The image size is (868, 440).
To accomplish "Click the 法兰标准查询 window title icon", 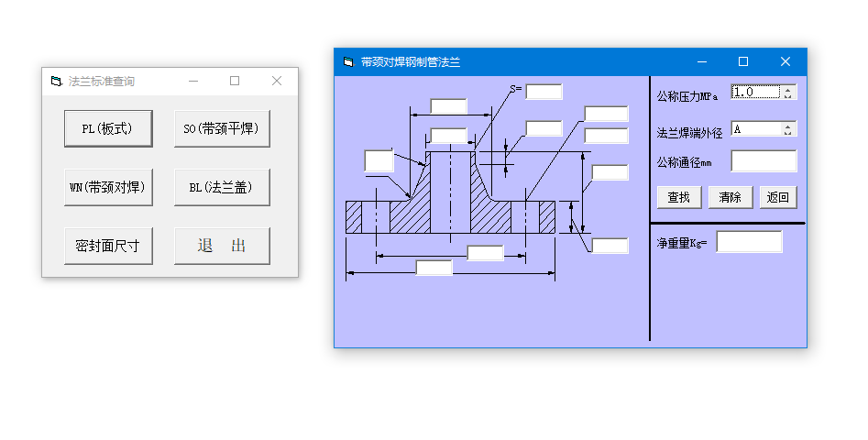I will point(56,82).
